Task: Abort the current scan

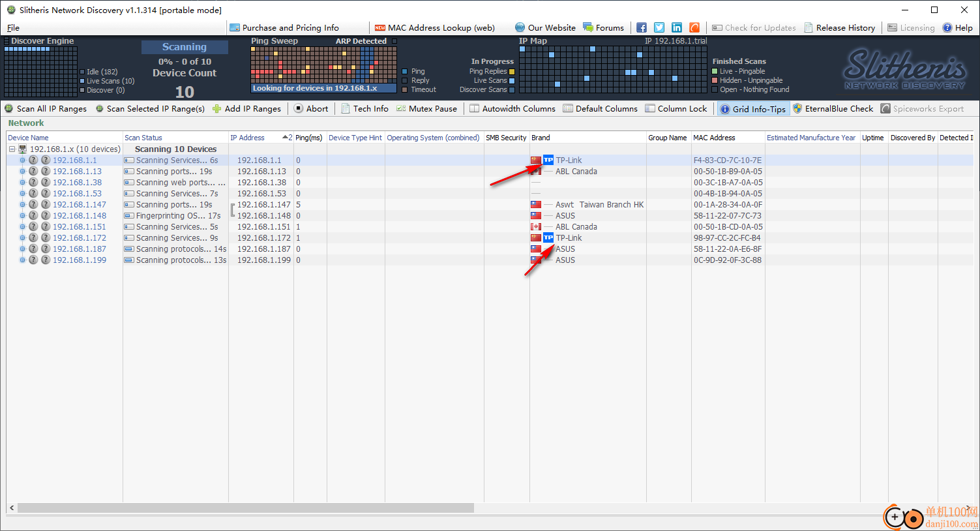Action: coord(311,108)
